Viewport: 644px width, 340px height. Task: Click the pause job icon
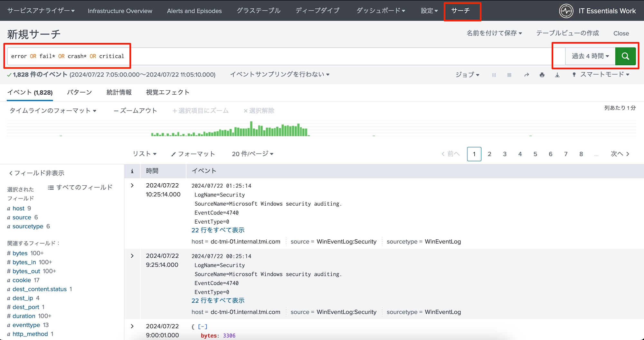494,75
